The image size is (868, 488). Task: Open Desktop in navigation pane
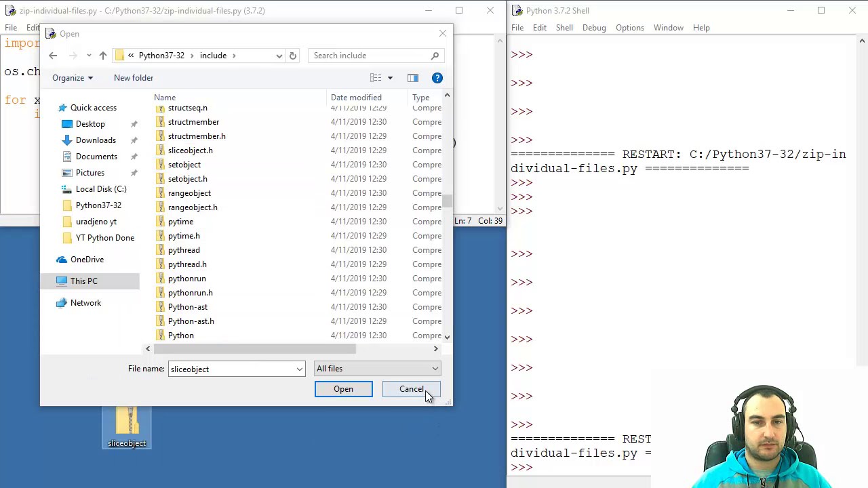click(90, 124)
